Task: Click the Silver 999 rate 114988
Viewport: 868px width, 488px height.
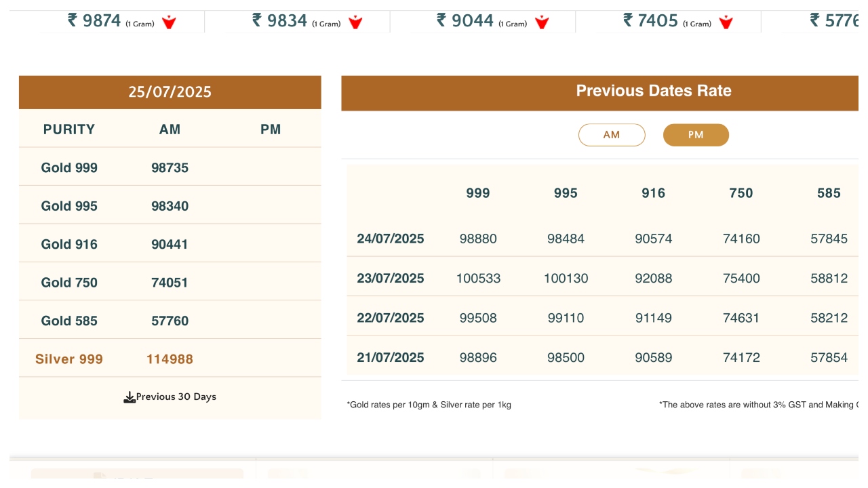Action: [x=170, y=359]
